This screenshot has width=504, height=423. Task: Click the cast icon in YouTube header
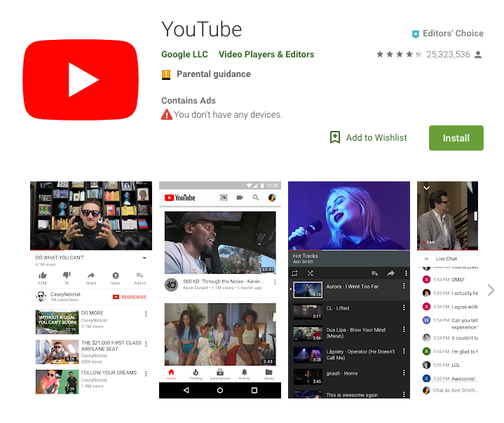223,198
